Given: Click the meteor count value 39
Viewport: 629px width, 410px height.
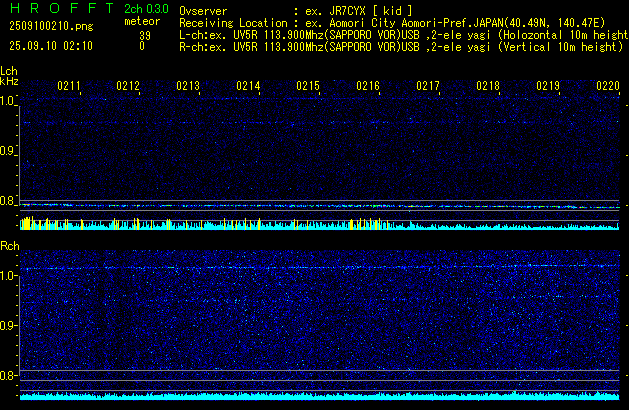Looking at the screenshot, I should (145, 36).
